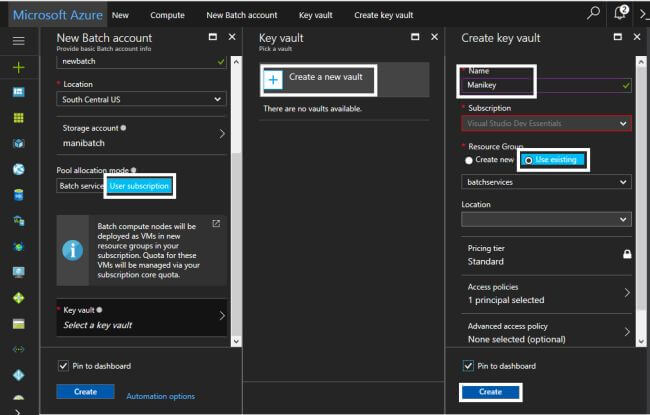Open the Virtual machines monitor icon
Viewport: 650px width, 415px height.
pyautogui.click(x=19, y=272)
